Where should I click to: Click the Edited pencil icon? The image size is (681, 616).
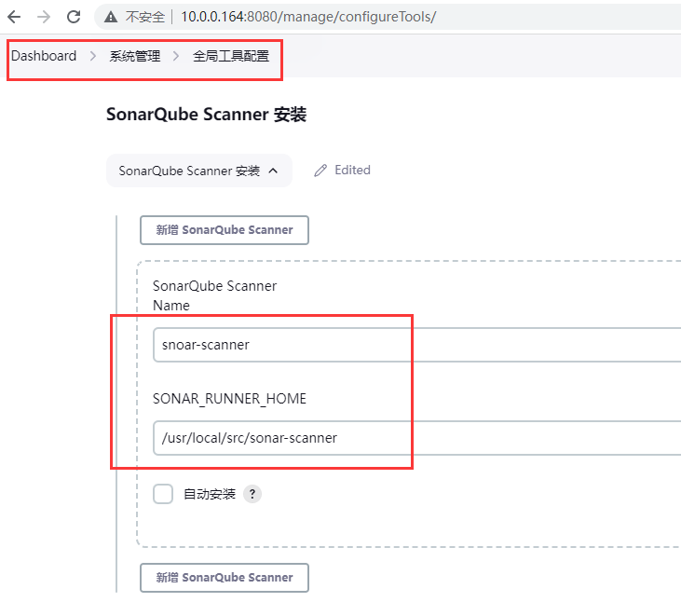tap(320, 171)
